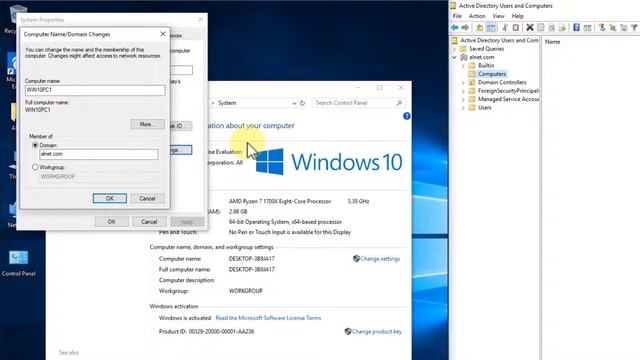Click the alnet.com domain icon in tree
Viewport: 640px width, 360px height.
point(464,57)
